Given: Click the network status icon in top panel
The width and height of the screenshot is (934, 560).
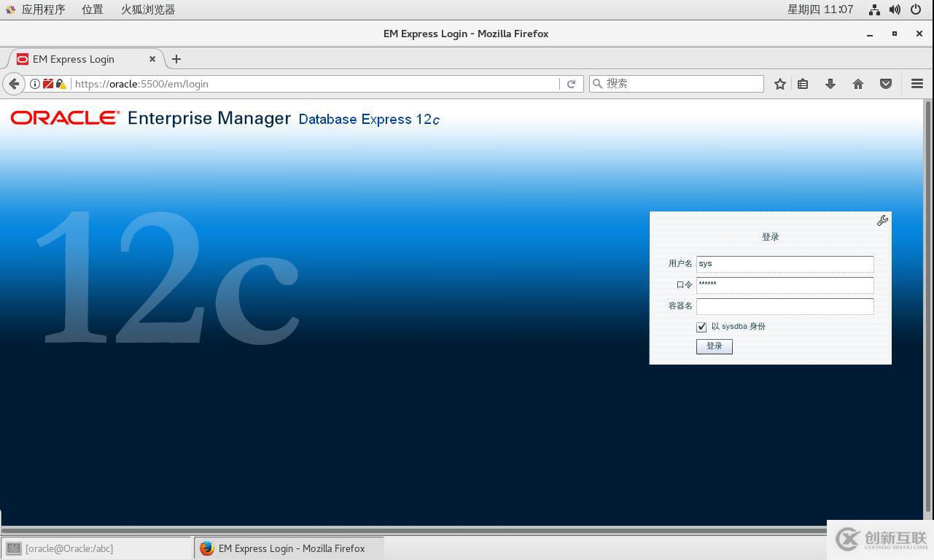Looking at the screenshot, I should [x=874, y=9].
